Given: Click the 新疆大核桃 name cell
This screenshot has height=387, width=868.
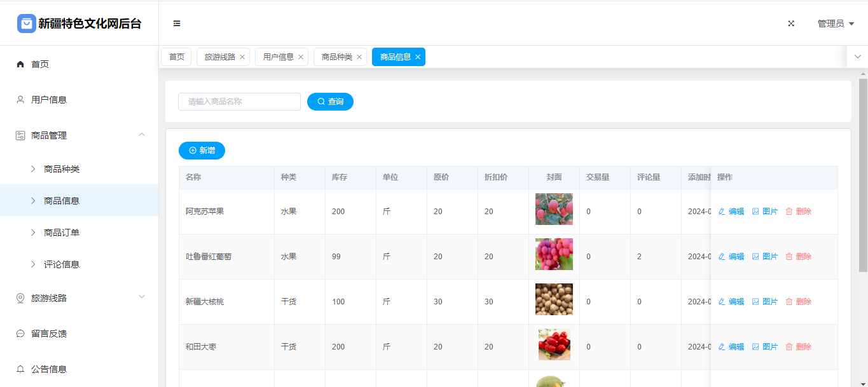Looking at the screenshot, I should [226, 302].
